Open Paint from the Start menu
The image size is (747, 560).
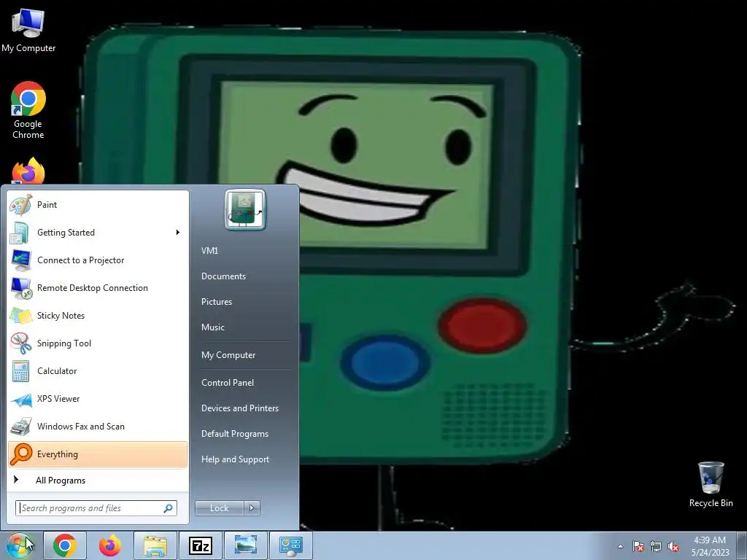pos(98,205)
